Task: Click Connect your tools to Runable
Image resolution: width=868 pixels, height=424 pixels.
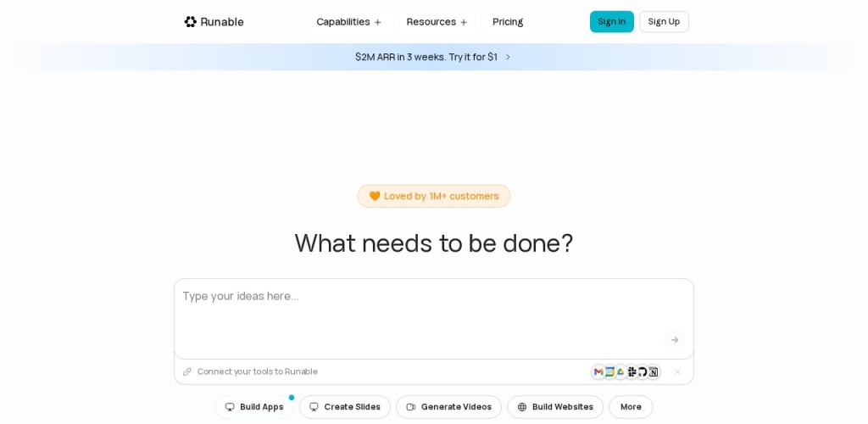Action: pyautogui.click(x=258, y=371)
